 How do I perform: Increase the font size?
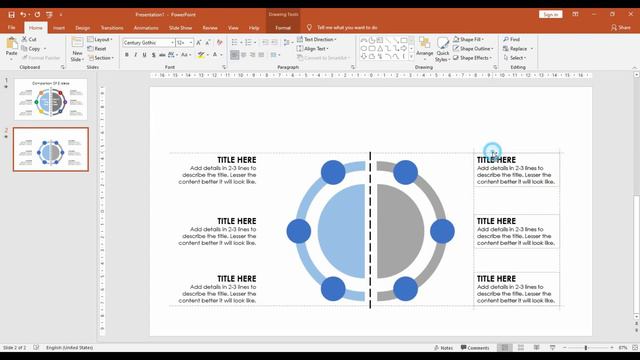(199, 42)
